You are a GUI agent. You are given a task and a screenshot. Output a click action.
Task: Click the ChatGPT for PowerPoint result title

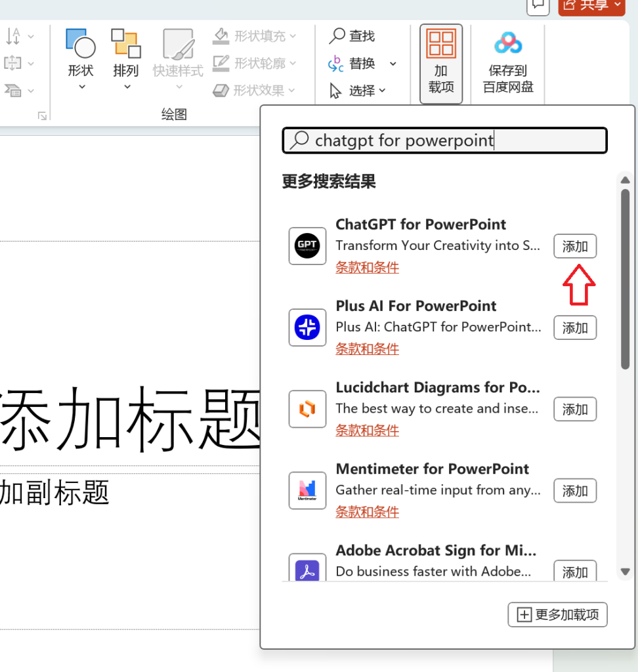coord(421,224)
